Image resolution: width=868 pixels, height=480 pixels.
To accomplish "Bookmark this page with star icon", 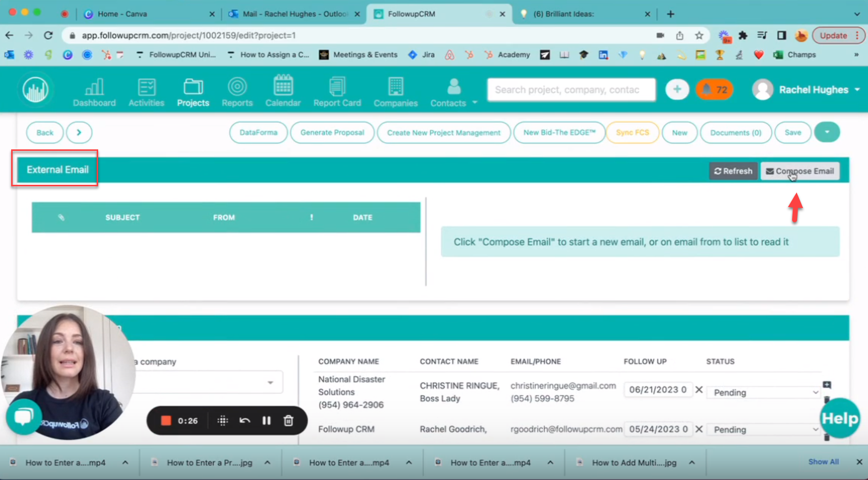I will (x=699, y=35).
